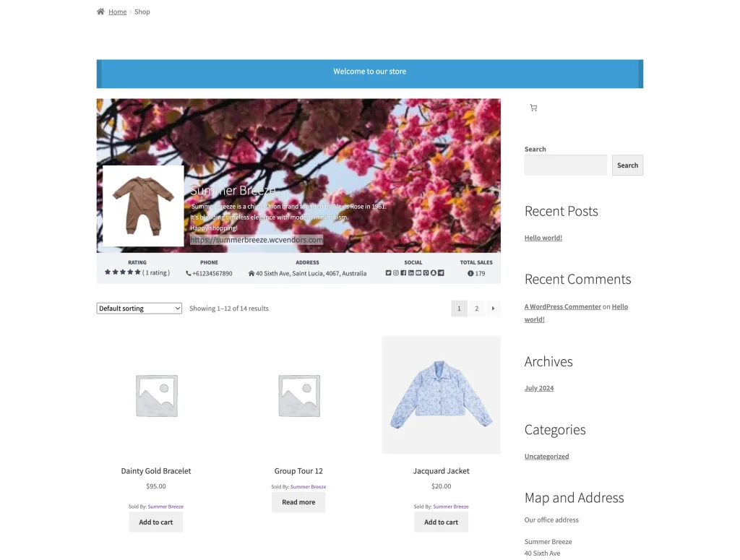Open the Pinterest social icon
Image resolution: width=740 pixels, height=560 pixels.
coord(426,272)
